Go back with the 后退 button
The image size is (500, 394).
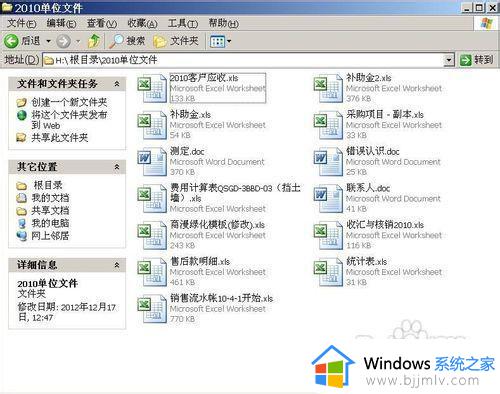point(22,41)
